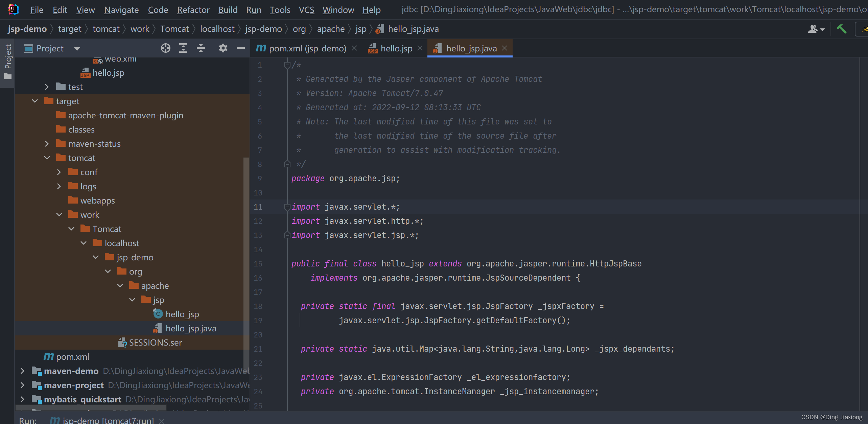The height and width of the screenshot is (424, 868).
Task: Select the maven-project module row
Action: [x=132, y=385]
